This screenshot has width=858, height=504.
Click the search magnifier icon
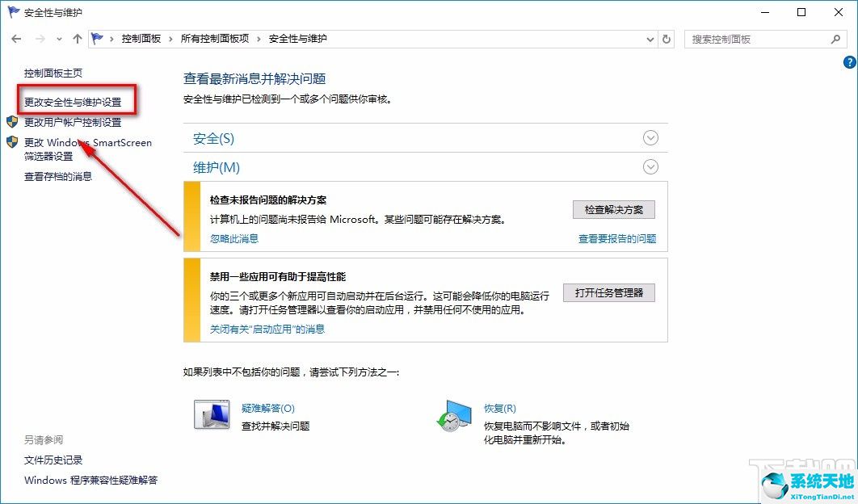tap(835, 39)
